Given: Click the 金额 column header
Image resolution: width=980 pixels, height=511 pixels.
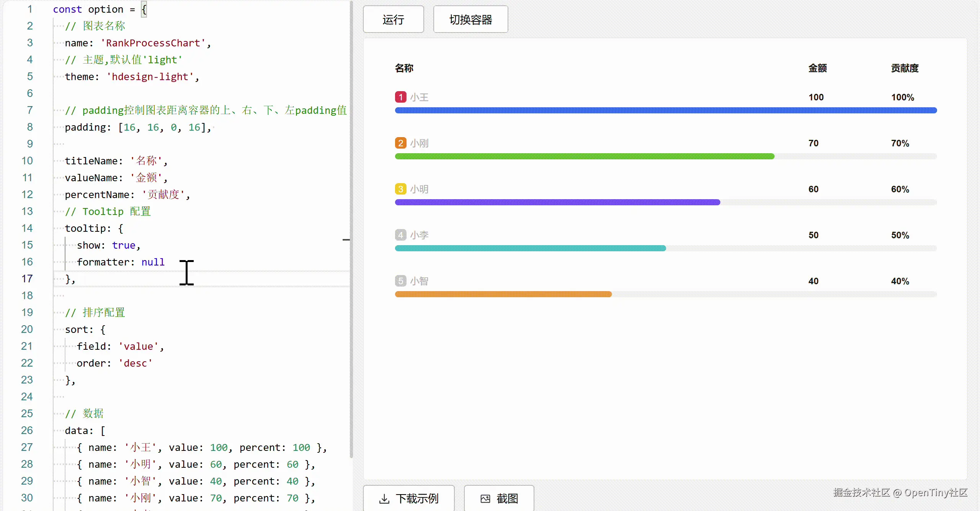Looking at the screenshot, I should pyautogui.click(x=817, y=68).
